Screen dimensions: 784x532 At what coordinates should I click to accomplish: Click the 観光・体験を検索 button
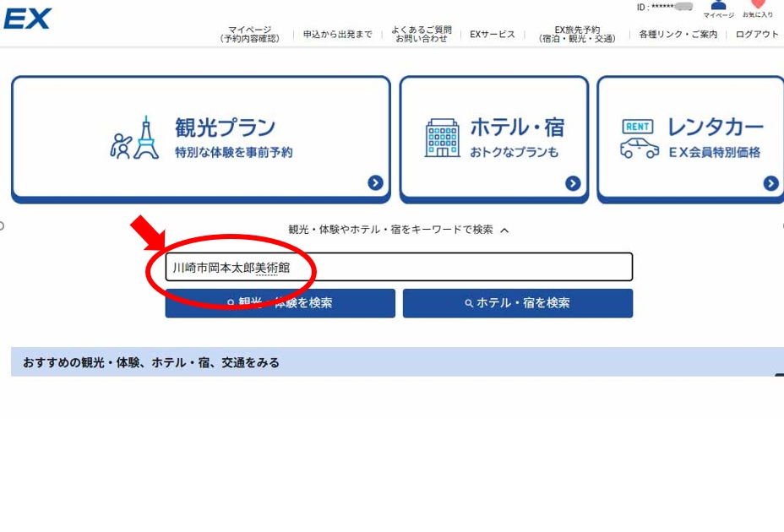coord(280,303)
